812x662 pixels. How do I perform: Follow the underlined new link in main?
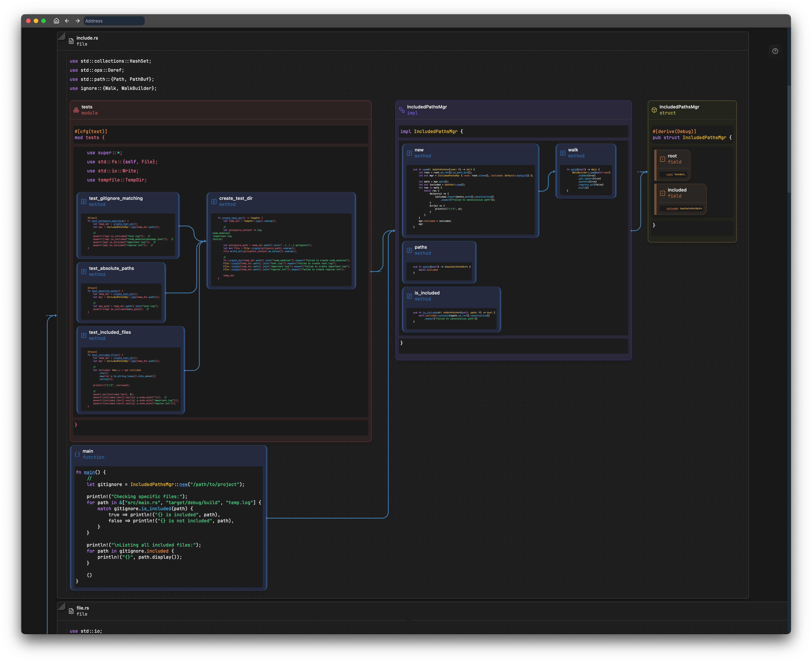click(183, 485)
